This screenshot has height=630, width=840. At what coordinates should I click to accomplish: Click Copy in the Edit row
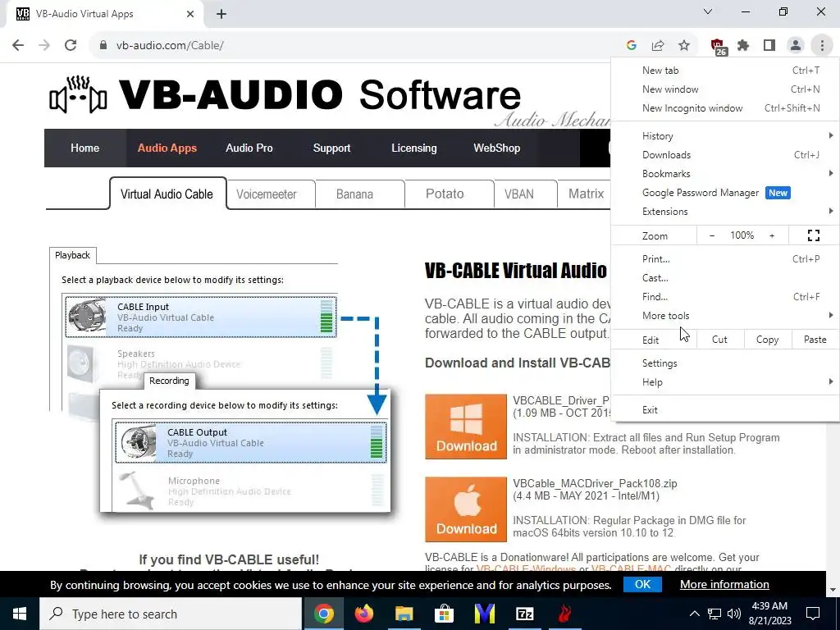(767, 340)
